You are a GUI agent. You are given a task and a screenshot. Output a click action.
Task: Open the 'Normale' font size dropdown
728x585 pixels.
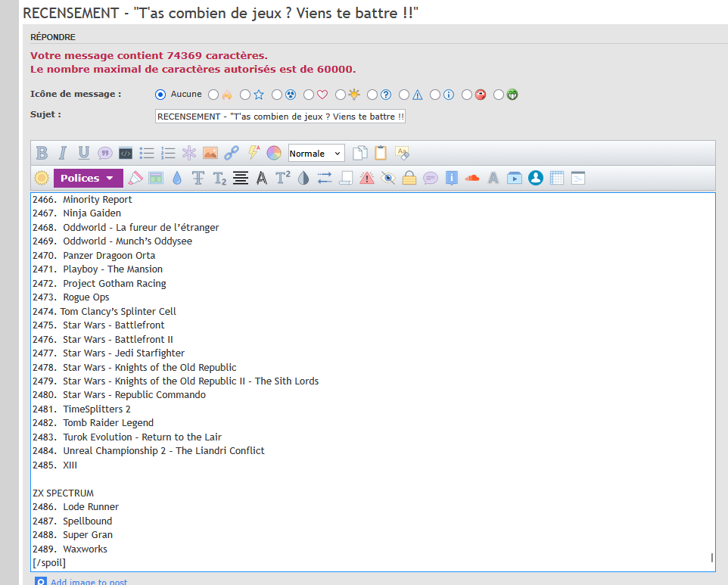coord(316,153)
